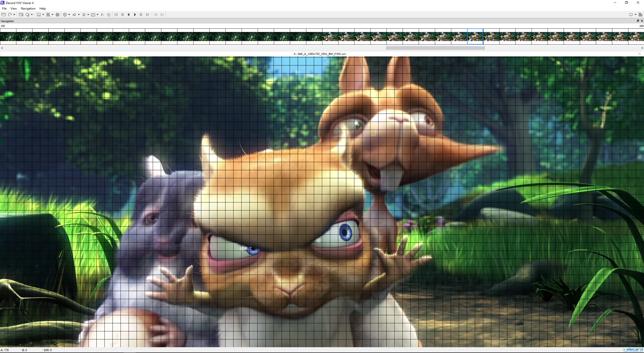Enable multi-view split mode icon
The height and width of the screenshot is (353, 644).
pyautogui.click(x=93, y=15)
